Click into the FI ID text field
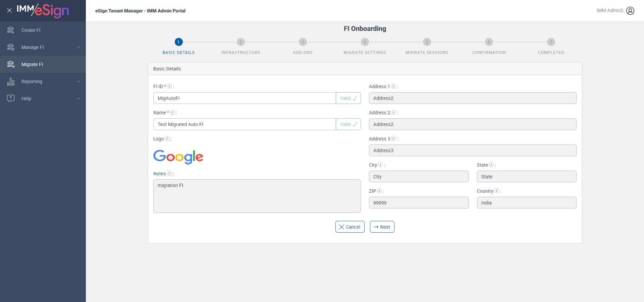The height and width of the screenshot is (302, 644). click(x=245, y=98)
